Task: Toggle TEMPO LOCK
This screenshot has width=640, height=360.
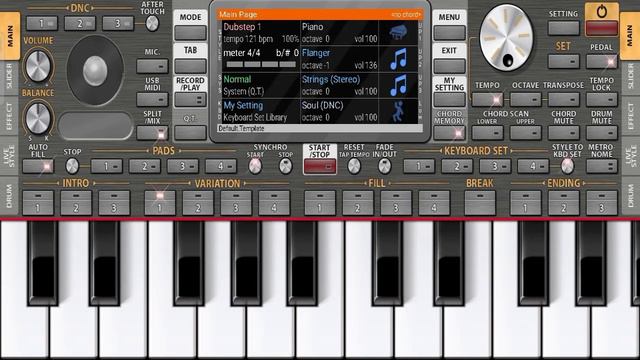Action: coord(601,100)
